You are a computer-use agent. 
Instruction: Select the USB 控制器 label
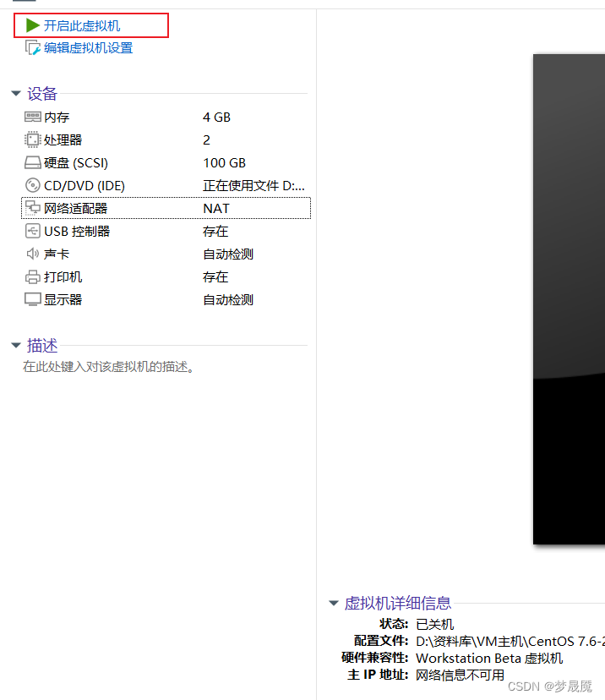click(77, 232)
